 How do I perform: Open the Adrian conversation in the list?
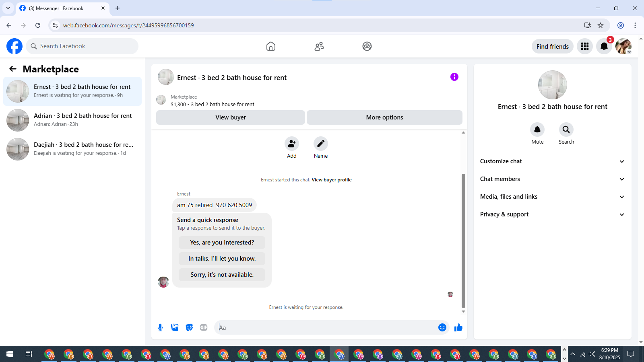click(x=72, y=120)
